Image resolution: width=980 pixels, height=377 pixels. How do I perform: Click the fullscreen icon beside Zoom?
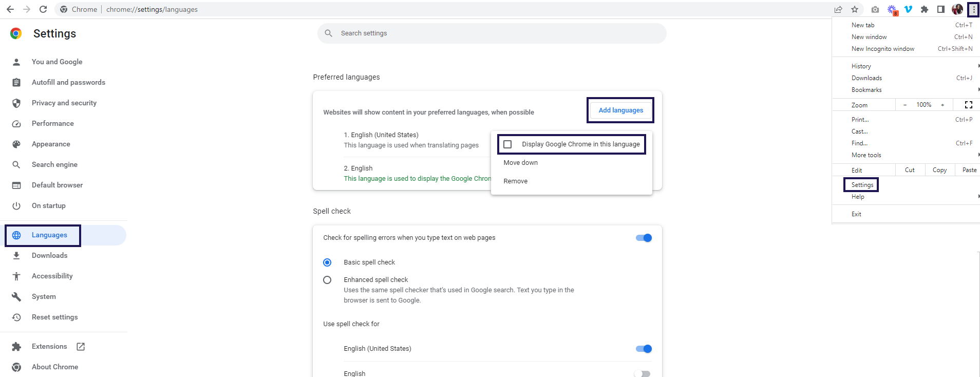(968, 105)
